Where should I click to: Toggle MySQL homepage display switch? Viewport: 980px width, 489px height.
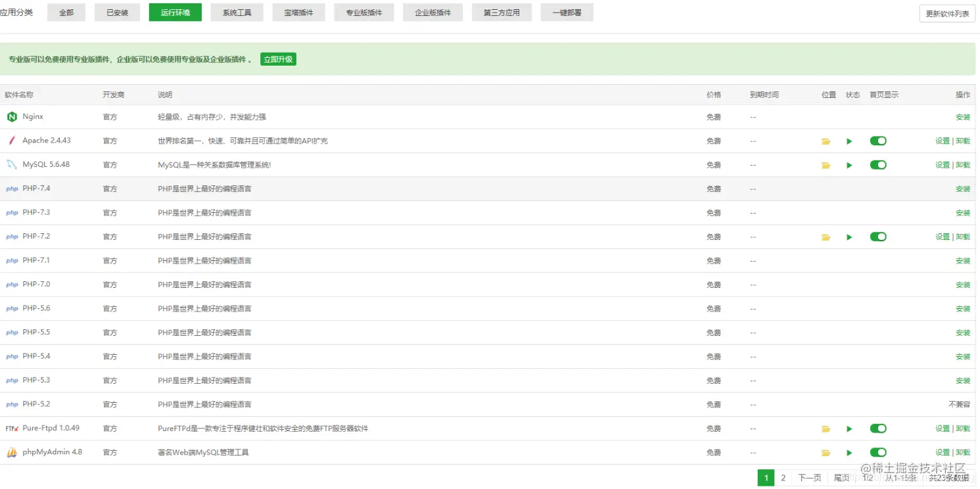[878, 165]
